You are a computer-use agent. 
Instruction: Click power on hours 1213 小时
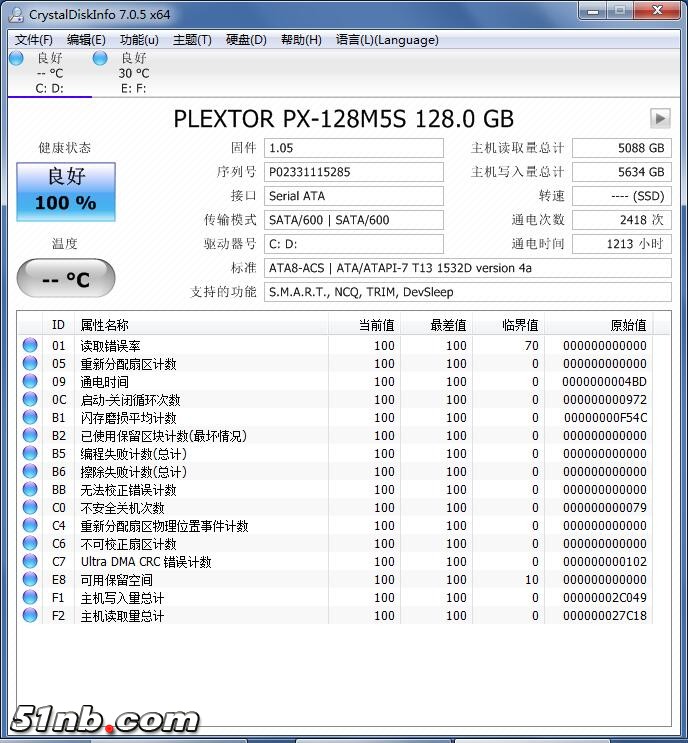pyautogui.click(x=622, y=244)
